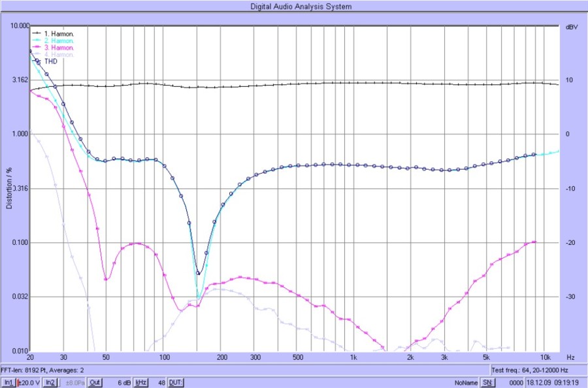Select the faded 4. Harmon. legend entry
This screenshot has width=588, height=388.
(58, 55)
